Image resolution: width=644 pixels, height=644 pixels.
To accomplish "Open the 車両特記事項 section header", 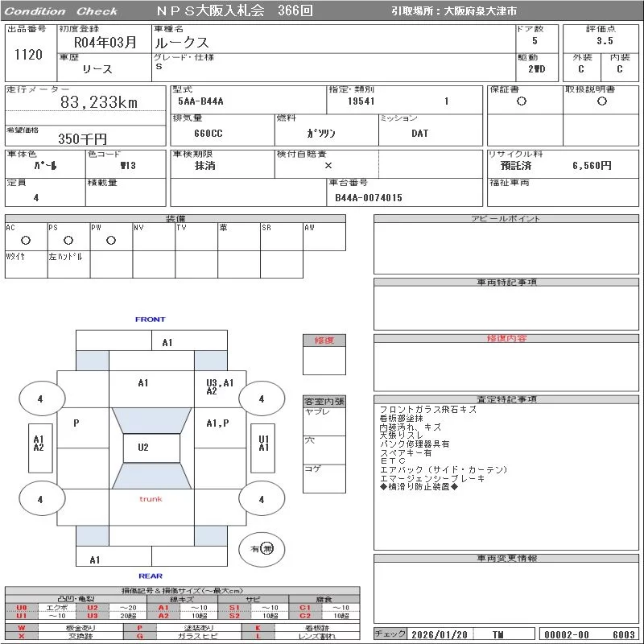I will [507, 283].
